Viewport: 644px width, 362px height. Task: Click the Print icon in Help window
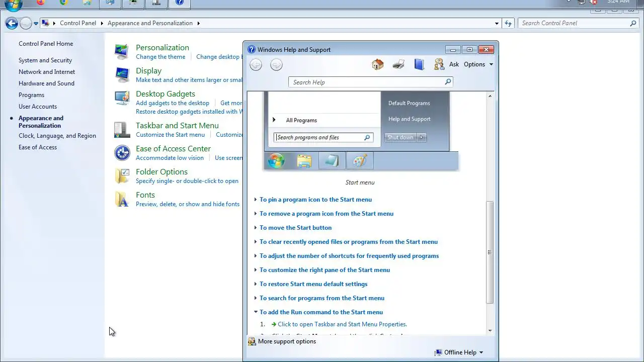click(x=398, y=64)
